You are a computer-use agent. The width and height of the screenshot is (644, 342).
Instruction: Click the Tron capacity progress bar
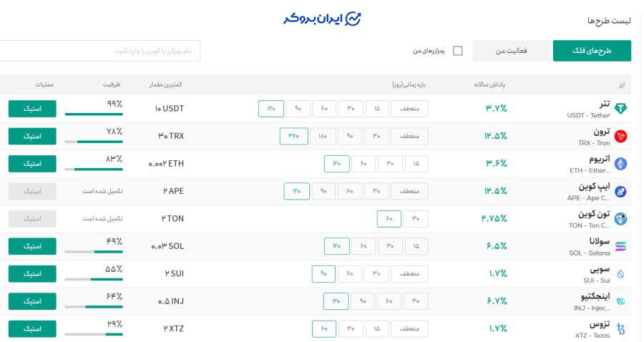pyautogui.click(x=94, y=142)
